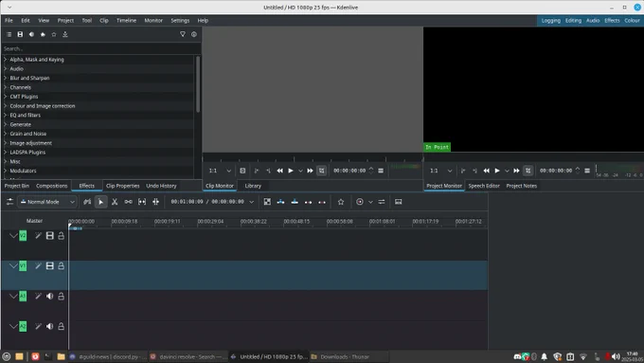Image resolution: width=644 pixels, height=363 pixels.
Task: Click the funnel filter icon in Effects panel
Action: click(x=183, y=34)
